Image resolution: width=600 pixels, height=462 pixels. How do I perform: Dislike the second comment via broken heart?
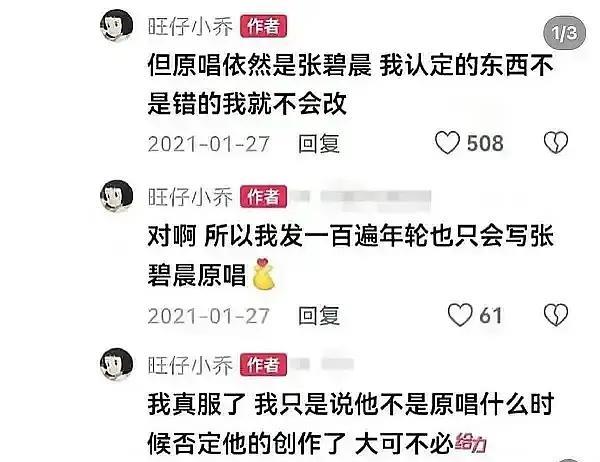(556, 315)
